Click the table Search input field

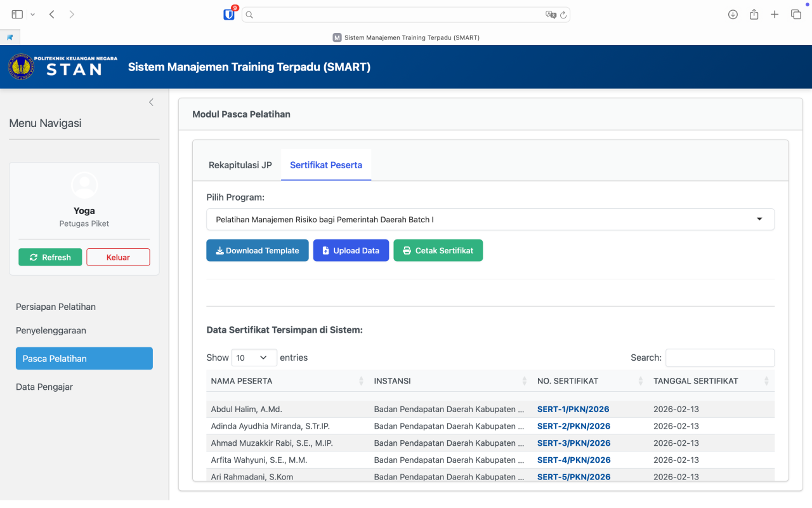(719, 358)
